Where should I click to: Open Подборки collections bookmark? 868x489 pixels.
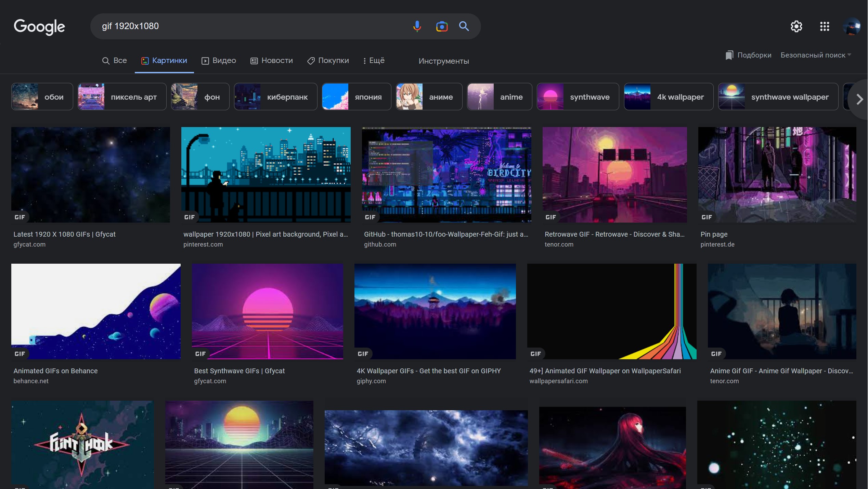coord(749,55)
